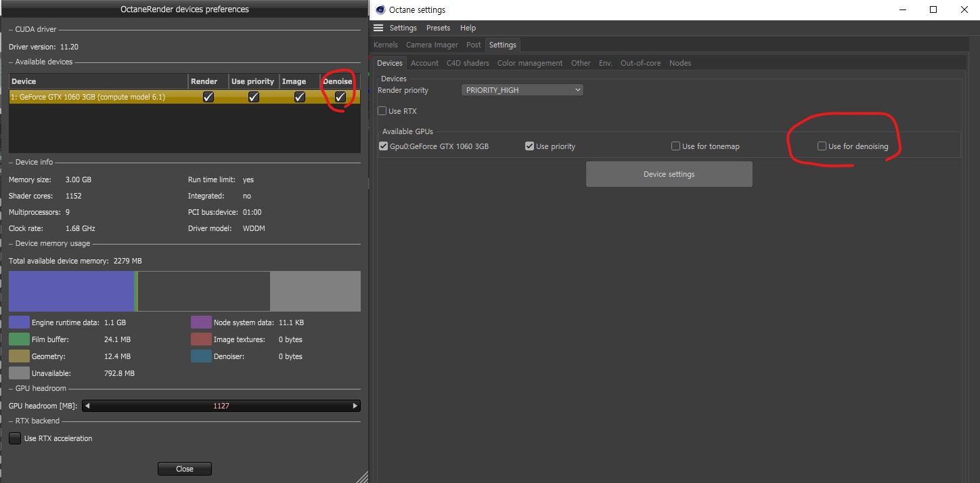This screenshot has height=483, width=980.
Task: Toggle Denoise checkbox in devices table
Action: (340, 97)
